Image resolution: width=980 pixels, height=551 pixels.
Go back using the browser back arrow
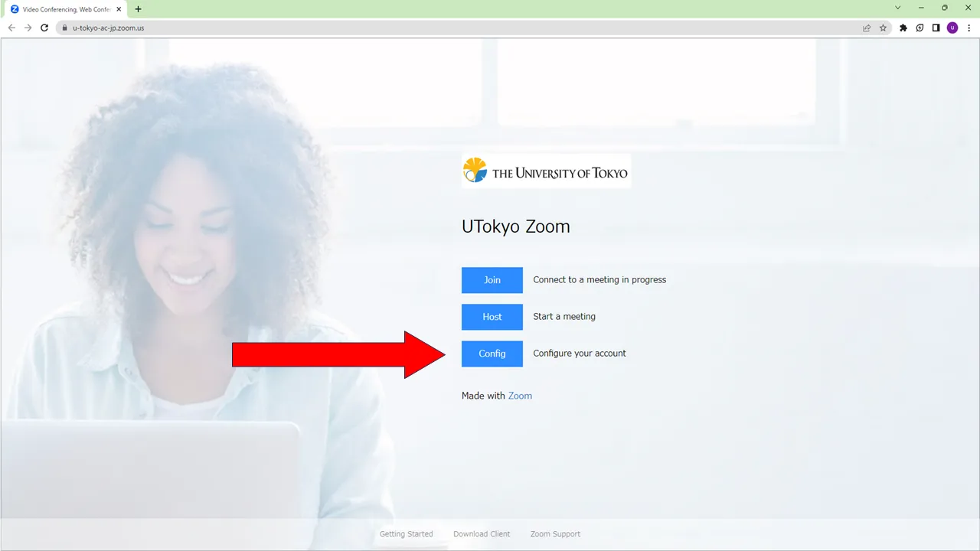pyautogui.click(x=11, y=28)
